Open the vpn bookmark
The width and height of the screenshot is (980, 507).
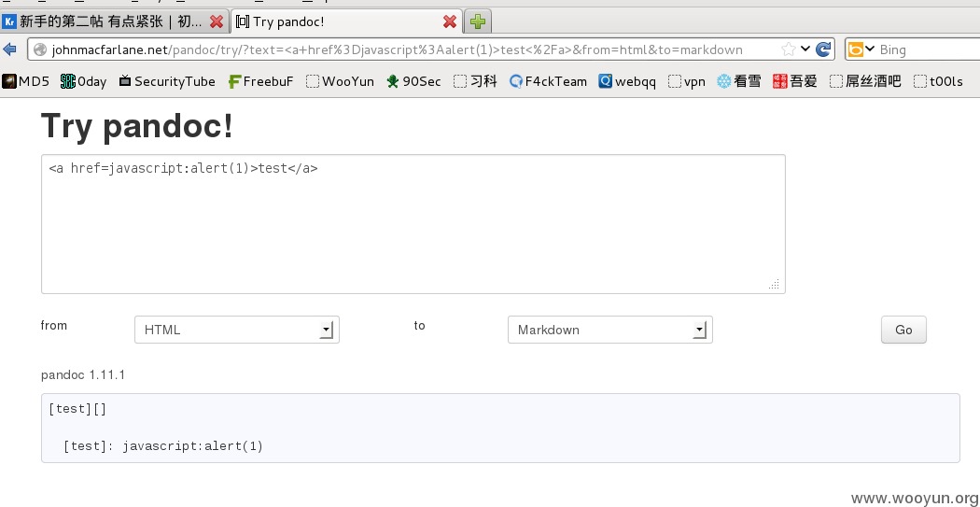(x=687, y=81)
